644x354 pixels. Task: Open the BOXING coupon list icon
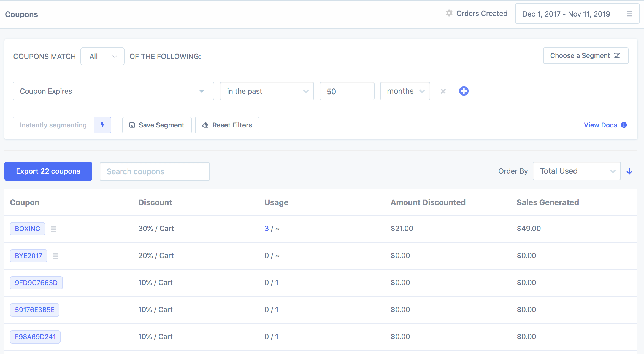tap(53, 229)
